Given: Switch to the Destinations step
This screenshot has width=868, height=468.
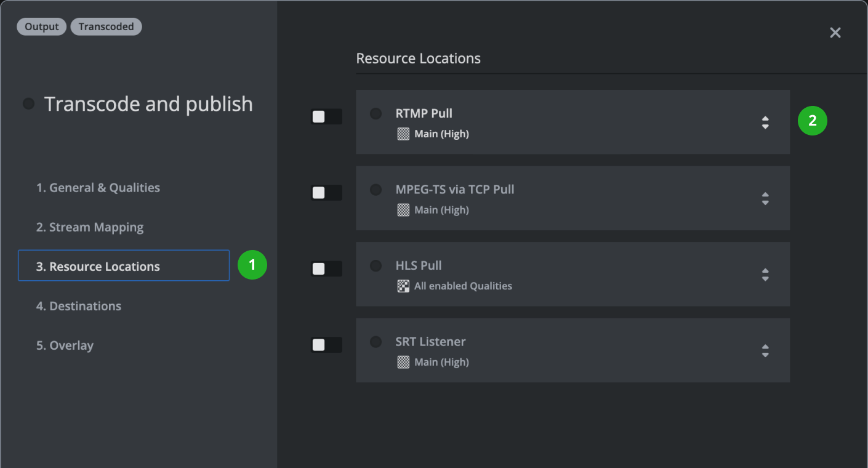Looking at the screenshot, I should click(x=79, y=305).
